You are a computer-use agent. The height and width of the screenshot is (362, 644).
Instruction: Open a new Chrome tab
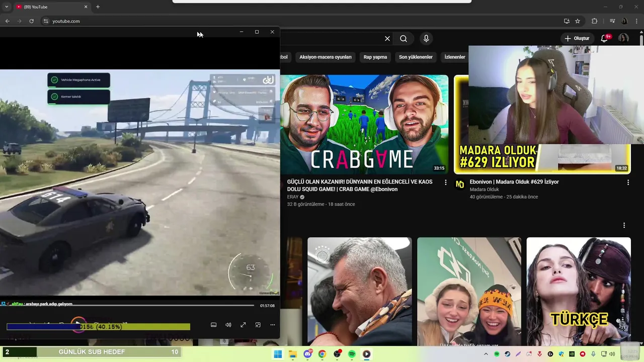[98, 7]
